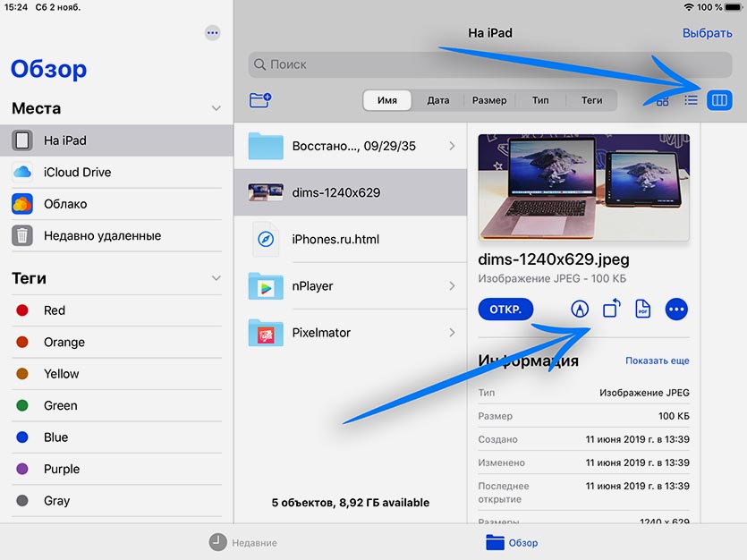Screen dimensions: 747x560
Task: Tap the dims-1240x629 file thumbnail icon
Action: 266,192
